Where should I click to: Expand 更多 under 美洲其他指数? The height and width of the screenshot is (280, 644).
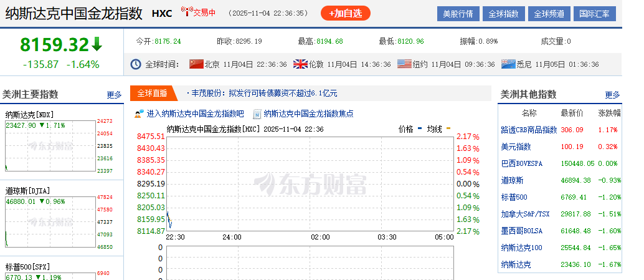612,95
